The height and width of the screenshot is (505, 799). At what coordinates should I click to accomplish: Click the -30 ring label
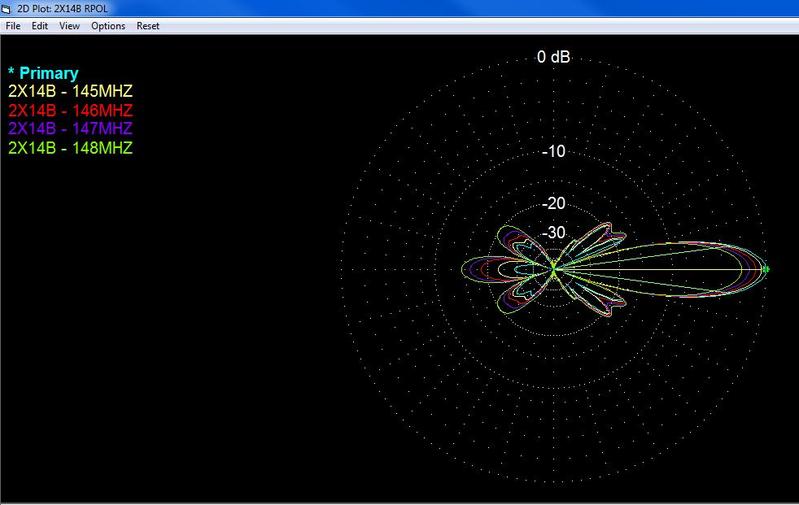coord(553,233)
